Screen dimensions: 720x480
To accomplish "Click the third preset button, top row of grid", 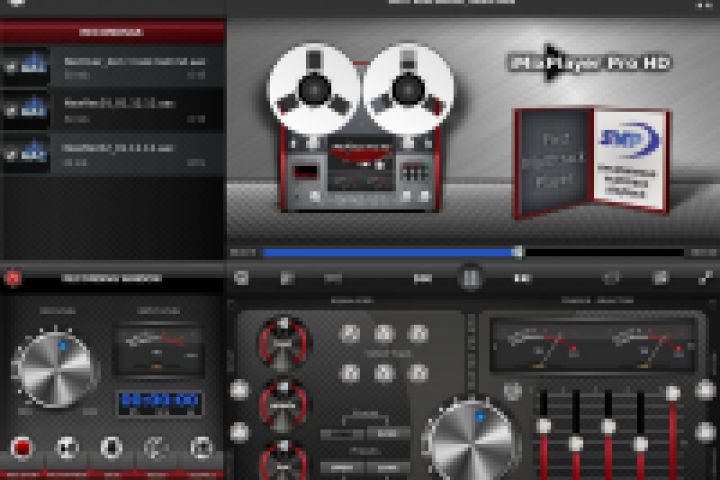I will [x=418, y=333].
